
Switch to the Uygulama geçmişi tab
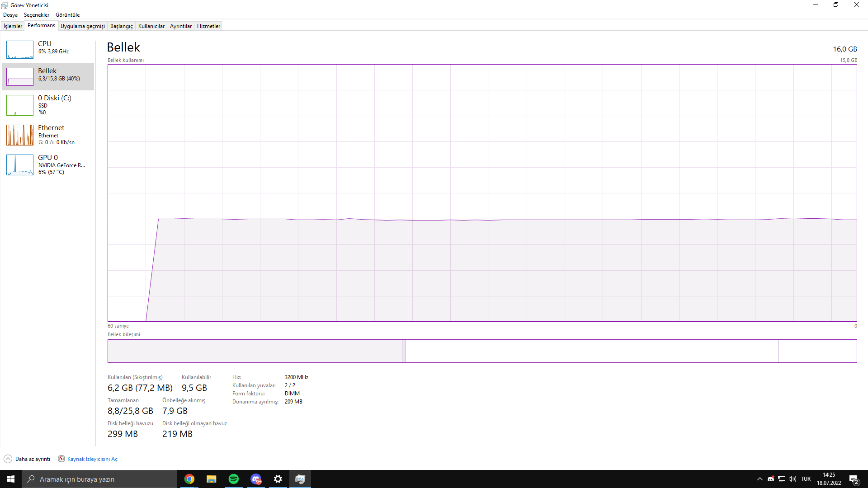pyautogui.click(x=82, y=26)
